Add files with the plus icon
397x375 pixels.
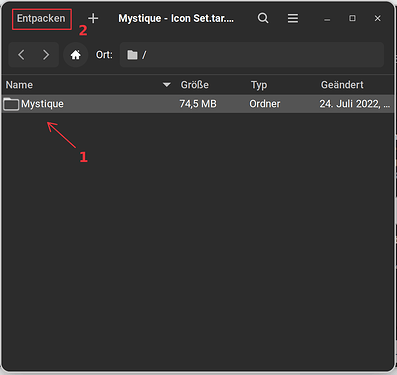pyautogui.click(x=93, y=18)
